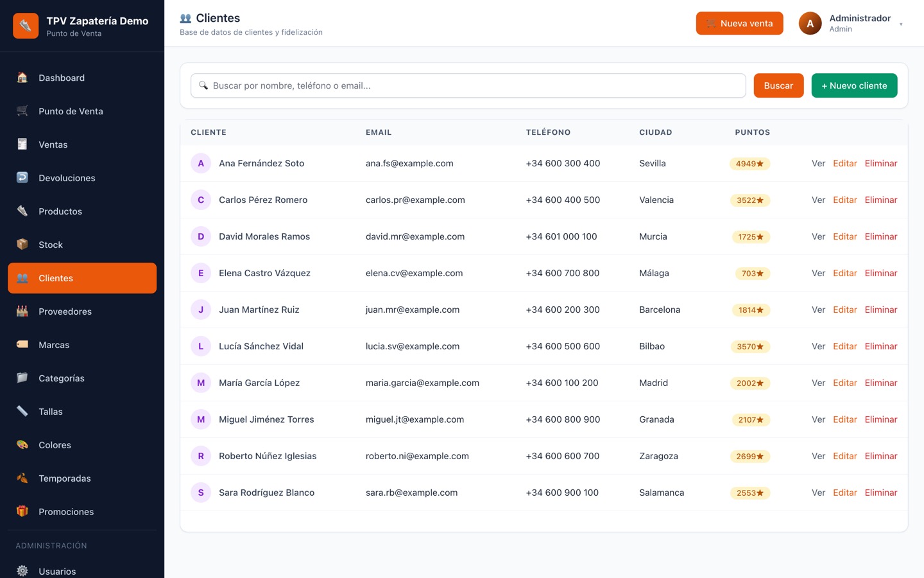Viewport: 924px width, 578px height.
Task: Click the Nueva venta button
Action: [739, 23]
